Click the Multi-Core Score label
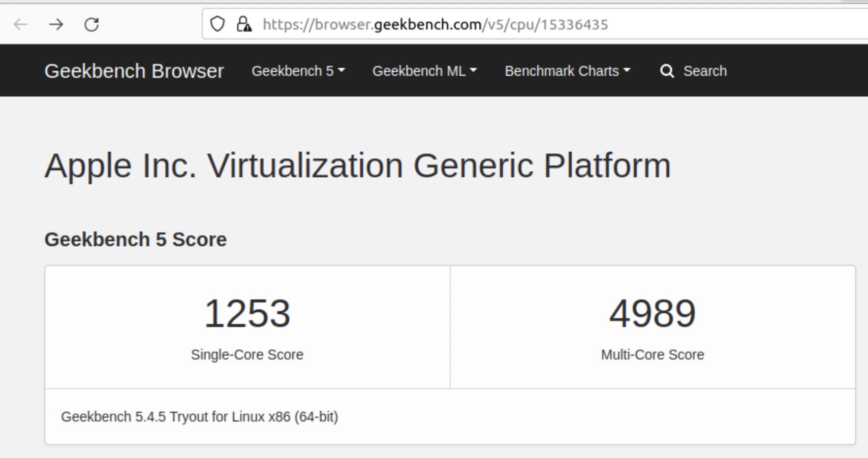 coord(652,355)
